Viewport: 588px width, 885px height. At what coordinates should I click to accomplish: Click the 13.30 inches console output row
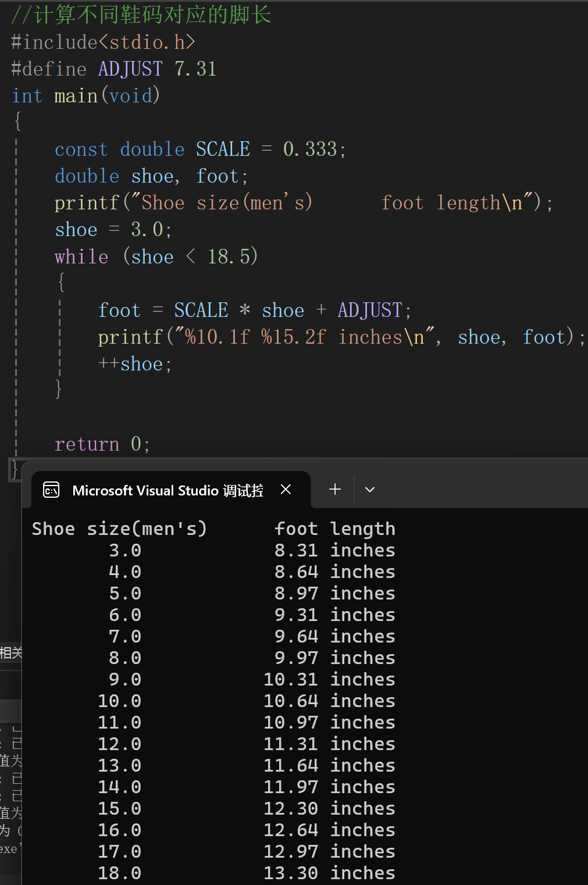329,873
